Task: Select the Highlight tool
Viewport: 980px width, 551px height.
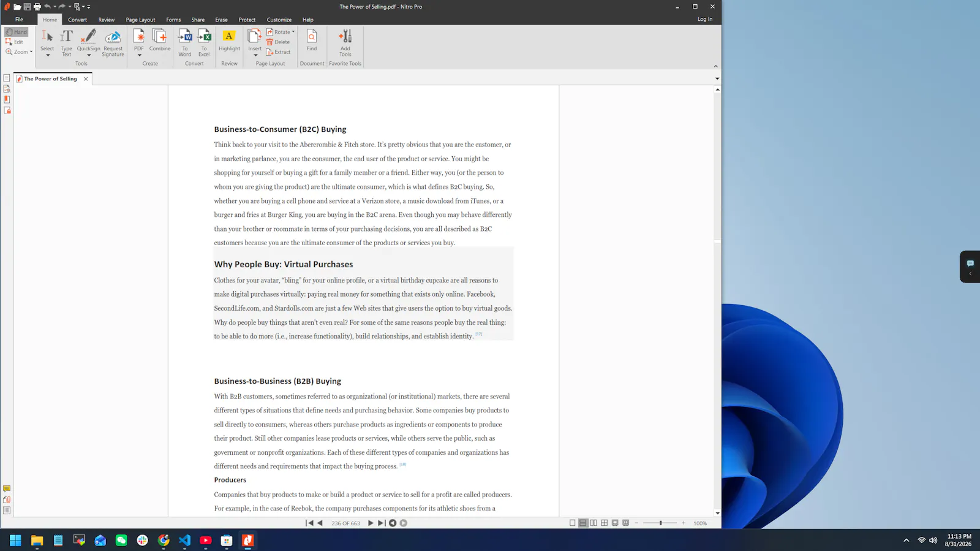Action: pyautogui.click(x=229, y=40)
